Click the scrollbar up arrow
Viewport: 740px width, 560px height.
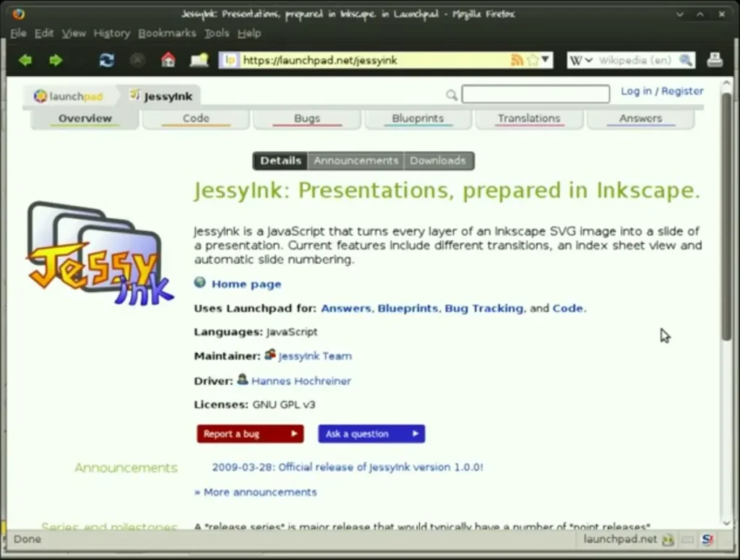pyautogui.click(x=726, y=83)
